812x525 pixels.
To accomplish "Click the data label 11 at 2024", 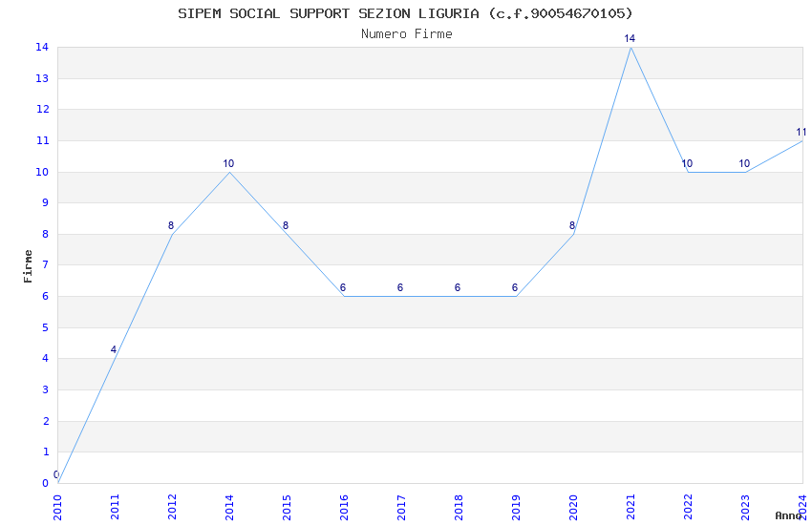I will tap(801, 132).
